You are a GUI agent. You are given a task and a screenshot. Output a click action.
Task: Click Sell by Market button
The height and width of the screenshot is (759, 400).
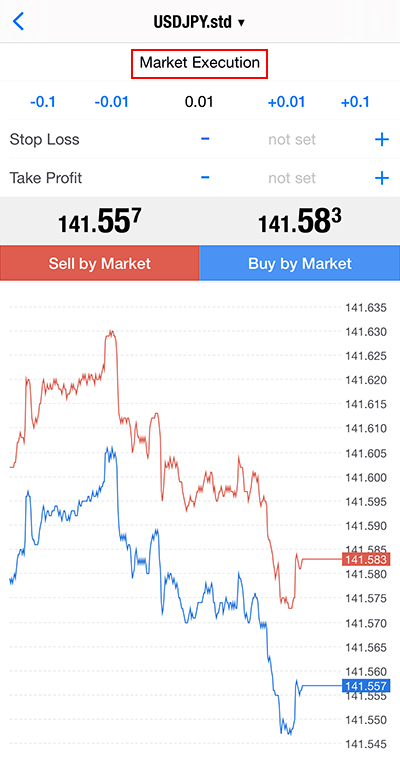tap(100, 263)
